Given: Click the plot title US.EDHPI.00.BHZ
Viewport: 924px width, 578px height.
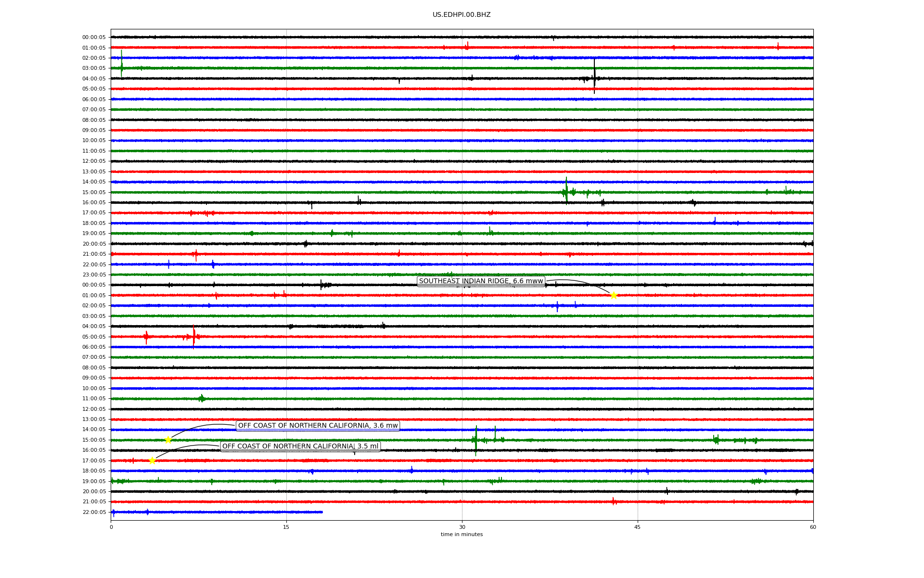Looking at the screenshot, I should point(462,15).
